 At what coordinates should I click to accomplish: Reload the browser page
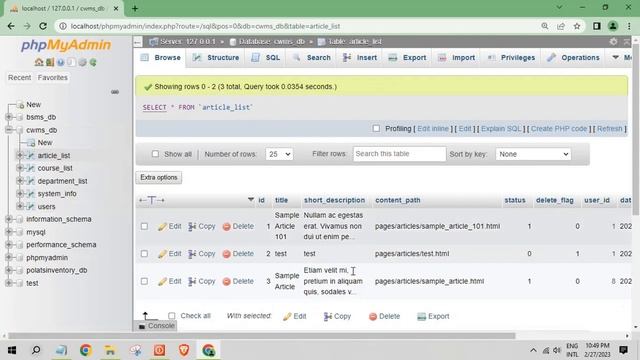point(43,26)
